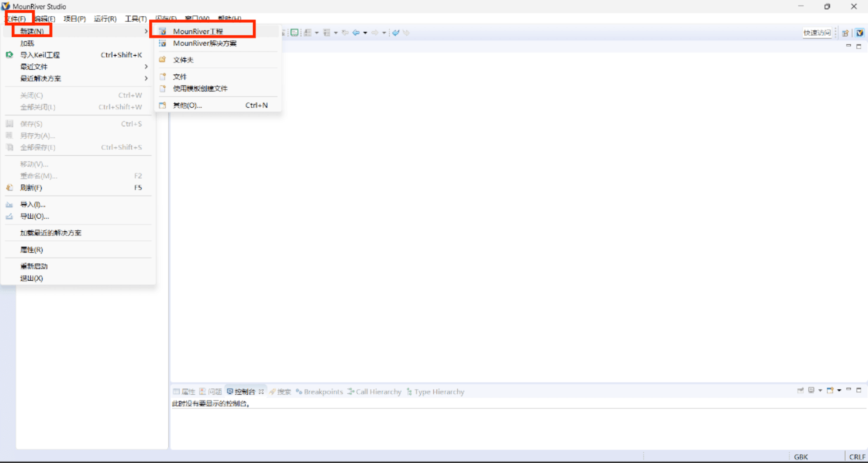The image size is (868, 463).
Task: Open dropdown next to Open Console icon
Action: [x=839, y=390]
